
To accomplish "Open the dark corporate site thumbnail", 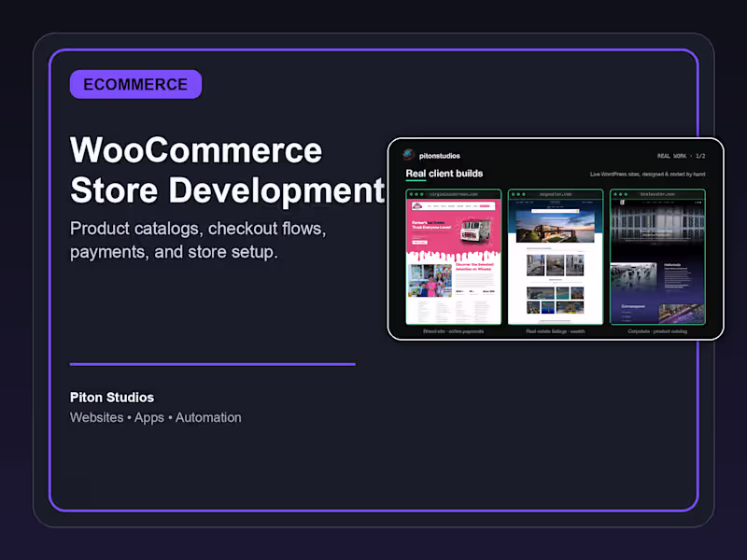I will [x=657, y=258].
